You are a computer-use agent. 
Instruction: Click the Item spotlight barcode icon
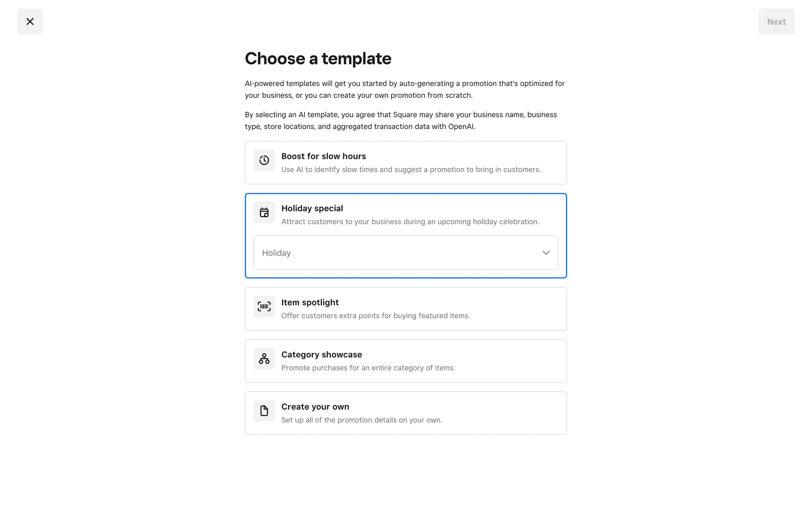click(264, 306)
